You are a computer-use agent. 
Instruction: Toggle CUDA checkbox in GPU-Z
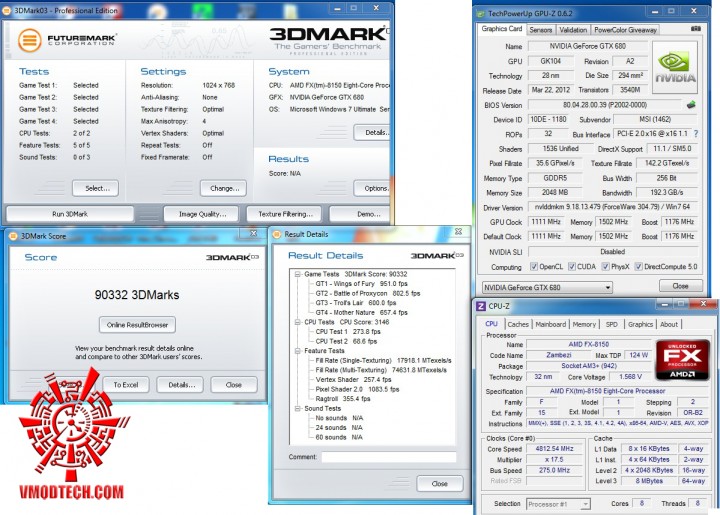[x=572, y=266]
